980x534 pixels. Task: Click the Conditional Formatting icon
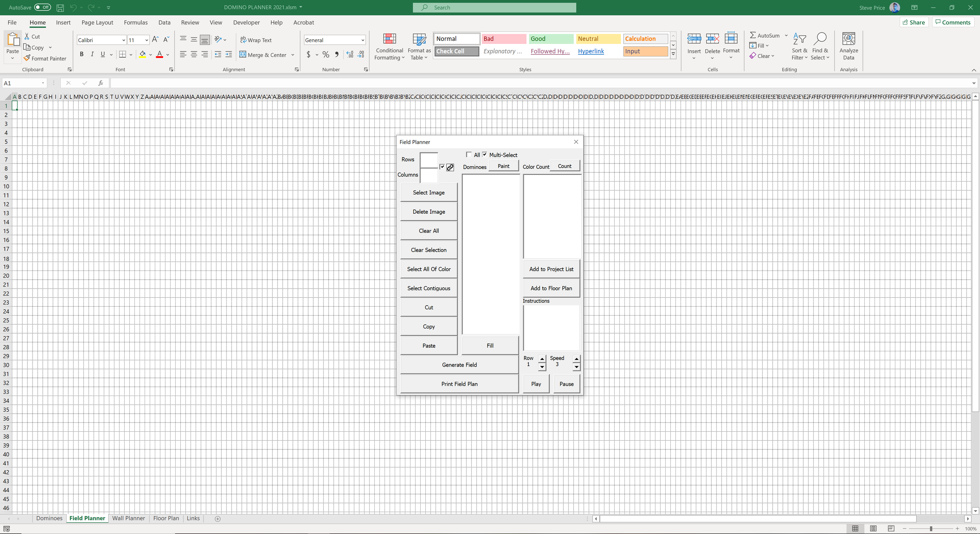pos(389,39)
